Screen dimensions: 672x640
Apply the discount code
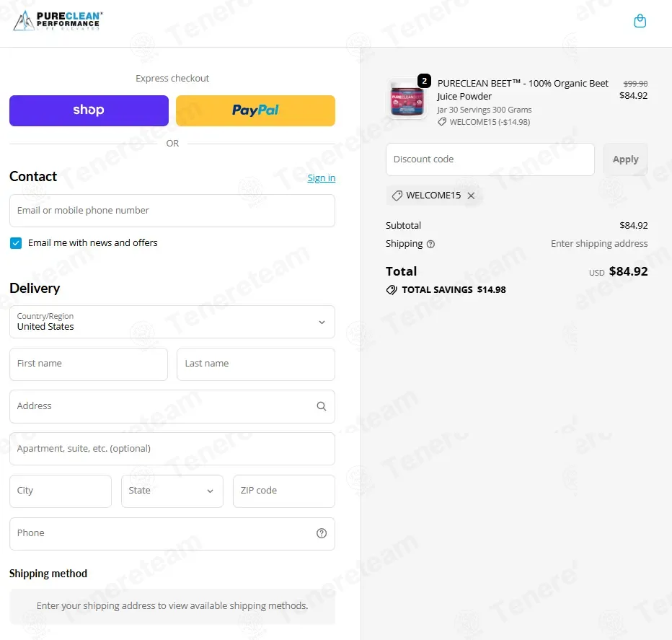(625, 159)
